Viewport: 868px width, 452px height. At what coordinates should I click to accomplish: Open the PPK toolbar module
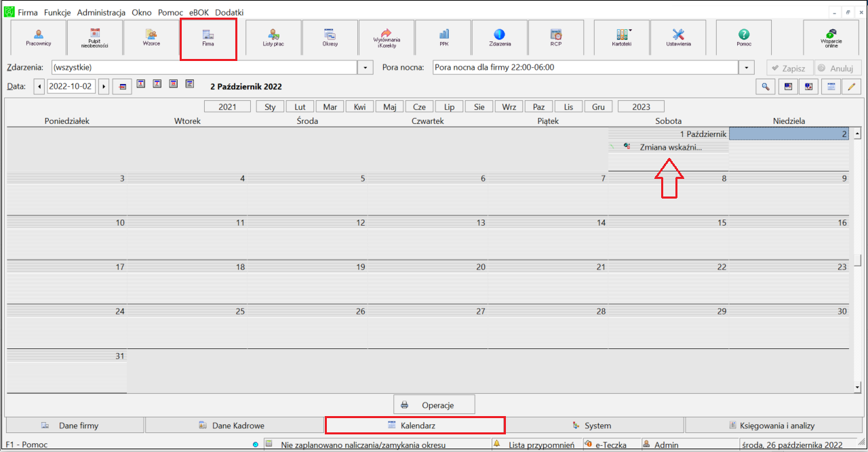tap(443, 38)
